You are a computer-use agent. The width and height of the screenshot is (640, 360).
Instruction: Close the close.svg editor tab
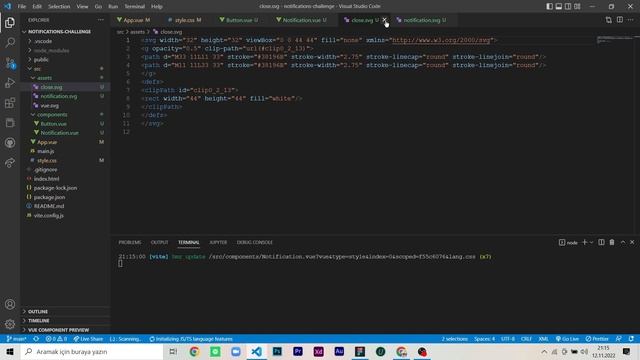click(x=384, y=20)
